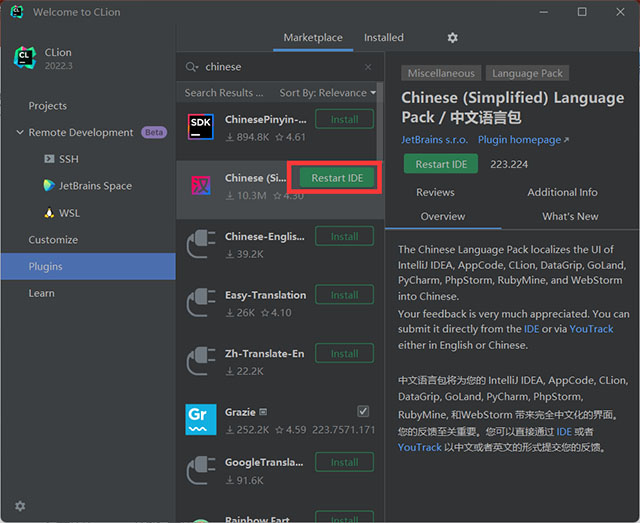Click the ChinesePinyin SDK plugin icon

click(201, 127)
